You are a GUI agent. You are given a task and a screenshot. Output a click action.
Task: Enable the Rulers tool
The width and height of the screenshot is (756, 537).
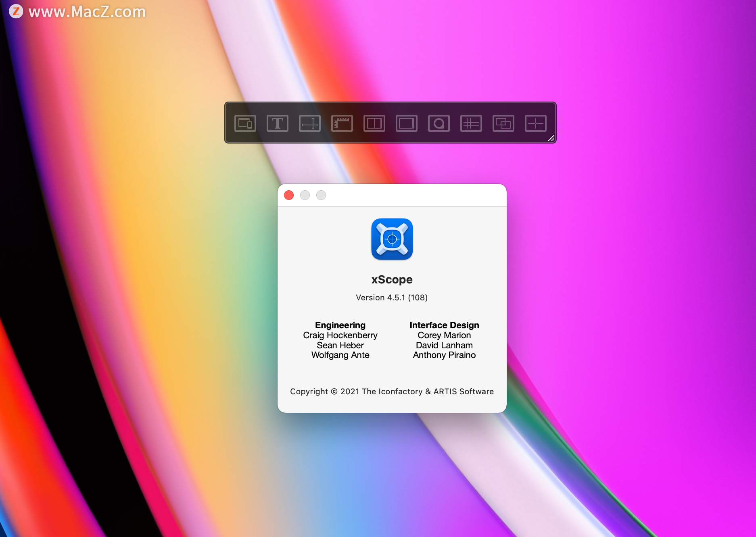click(x=342, y=123)
